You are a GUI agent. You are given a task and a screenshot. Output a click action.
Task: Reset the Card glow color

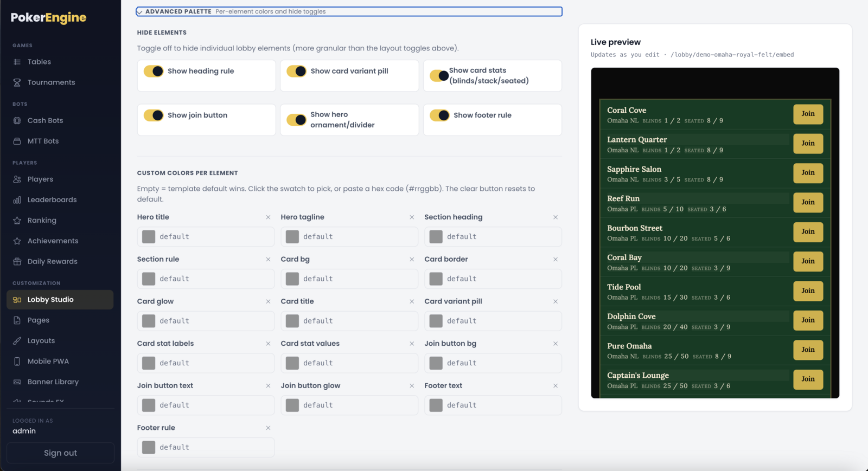pyautogui.click(x=268, y=301)
